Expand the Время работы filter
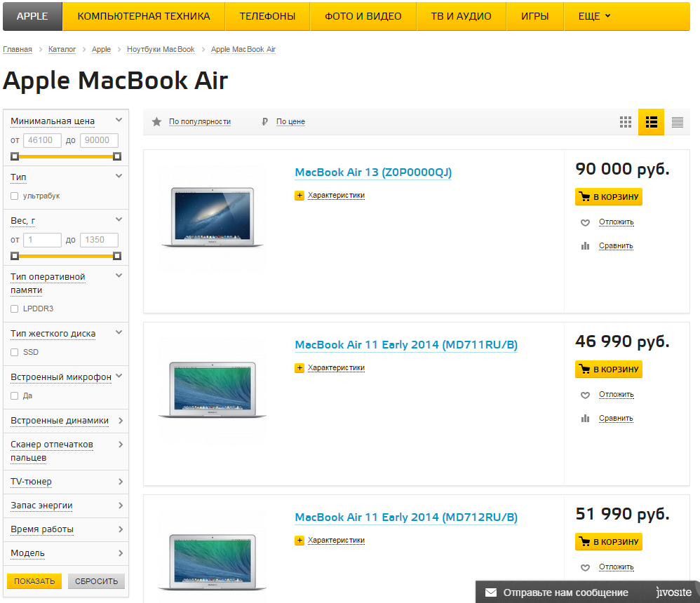 coord(121,529)
